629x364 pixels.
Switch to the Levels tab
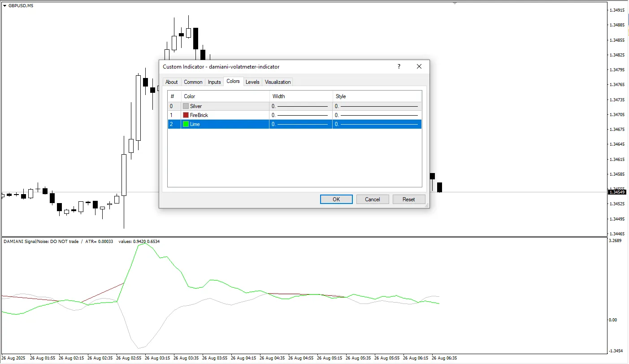[252, 82]
